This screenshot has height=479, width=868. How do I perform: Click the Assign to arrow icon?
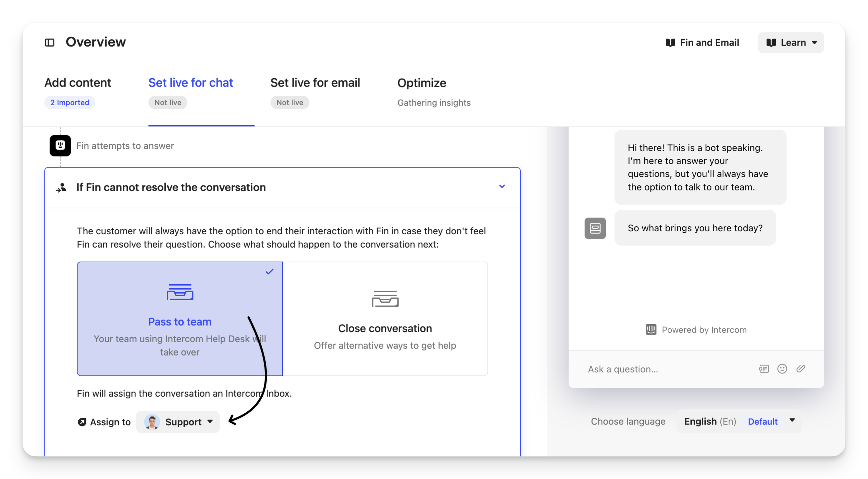coord(82,422)
